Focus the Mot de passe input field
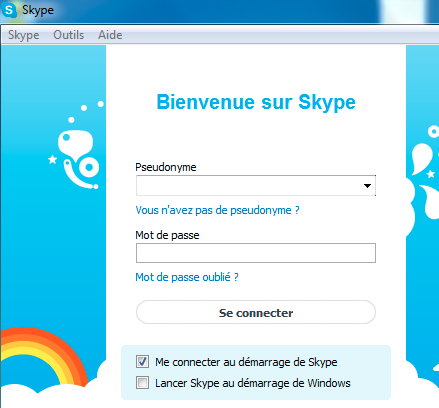The width and height of the screenshot is (439, 408). (256, 253)
